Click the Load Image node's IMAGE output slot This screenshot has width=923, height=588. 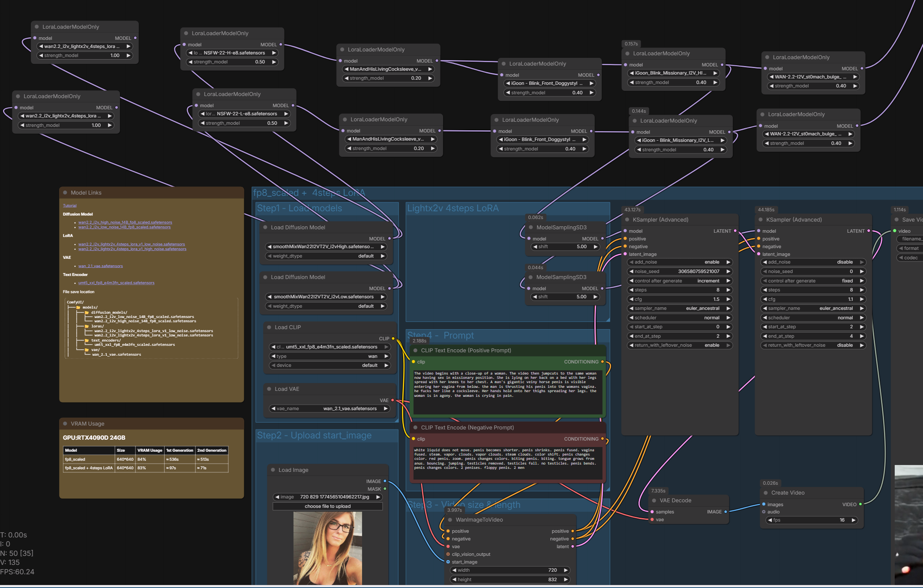(x=385, y=481)
